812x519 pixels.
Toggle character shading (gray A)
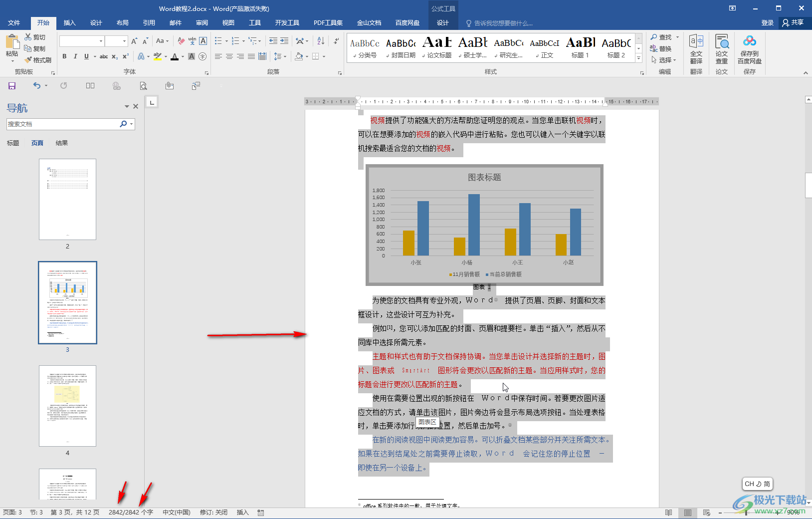192,56
